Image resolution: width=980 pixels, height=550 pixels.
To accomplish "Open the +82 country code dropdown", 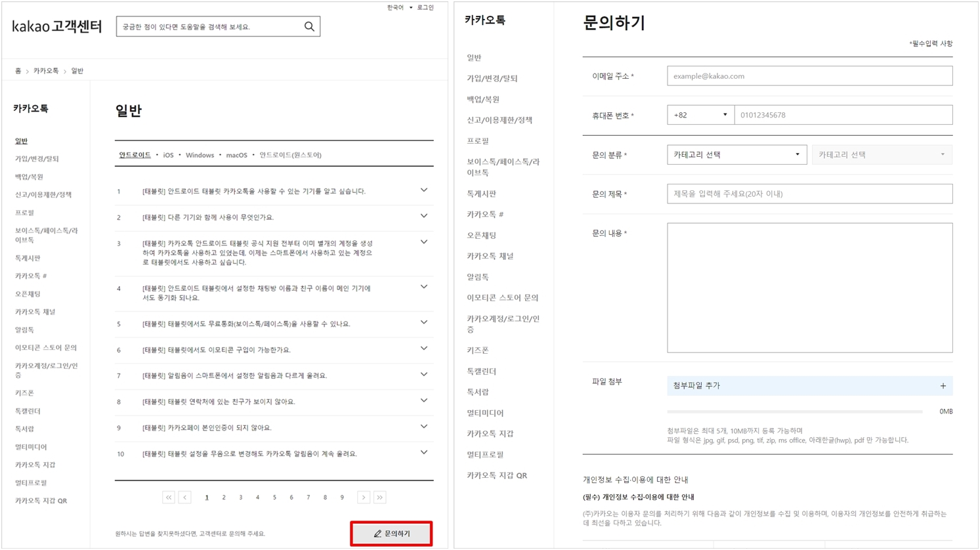I will pos(700,115).
